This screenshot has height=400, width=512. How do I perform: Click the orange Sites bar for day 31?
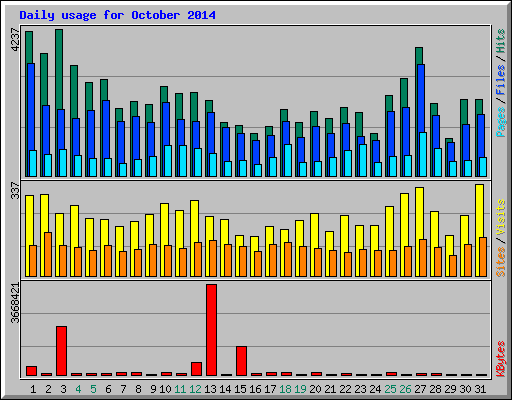click(483, 257)
